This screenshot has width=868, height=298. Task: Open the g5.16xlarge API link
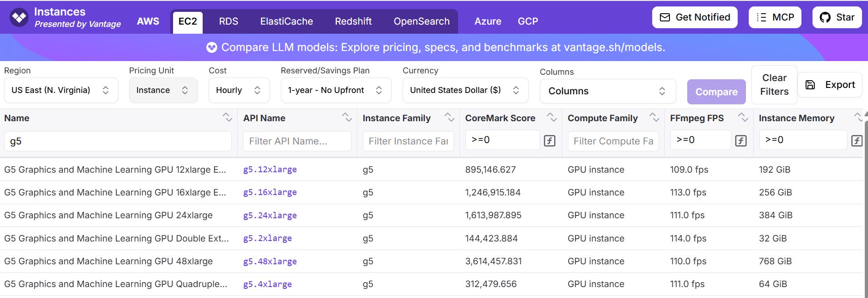[270, 192]
